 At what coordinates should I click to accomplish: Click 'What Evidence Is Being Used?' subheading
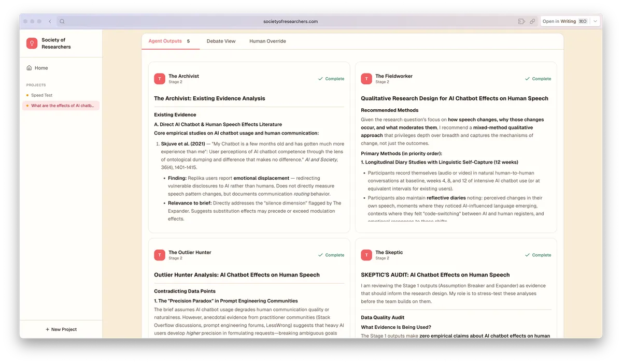point(395,327)
